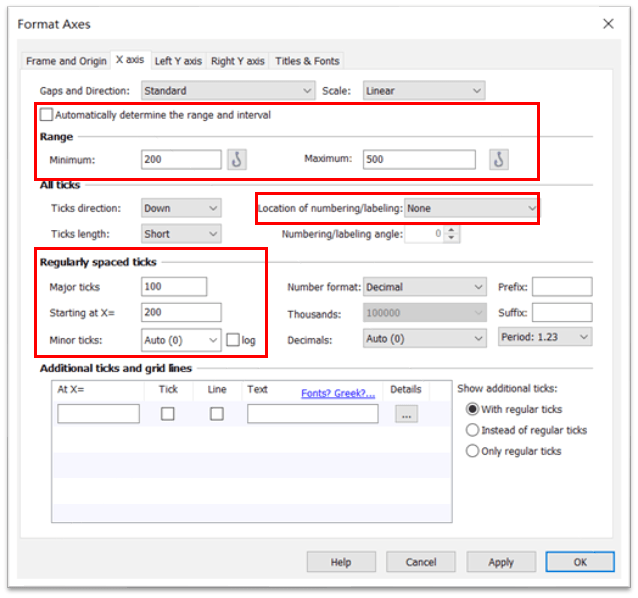Open the Ticks direction dropdown
The width and height of the screenshot is (638, 598).
(x=181, y=208)
